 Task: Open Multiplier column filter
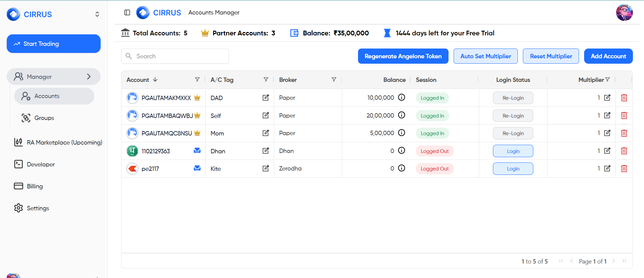pos(607,80)
